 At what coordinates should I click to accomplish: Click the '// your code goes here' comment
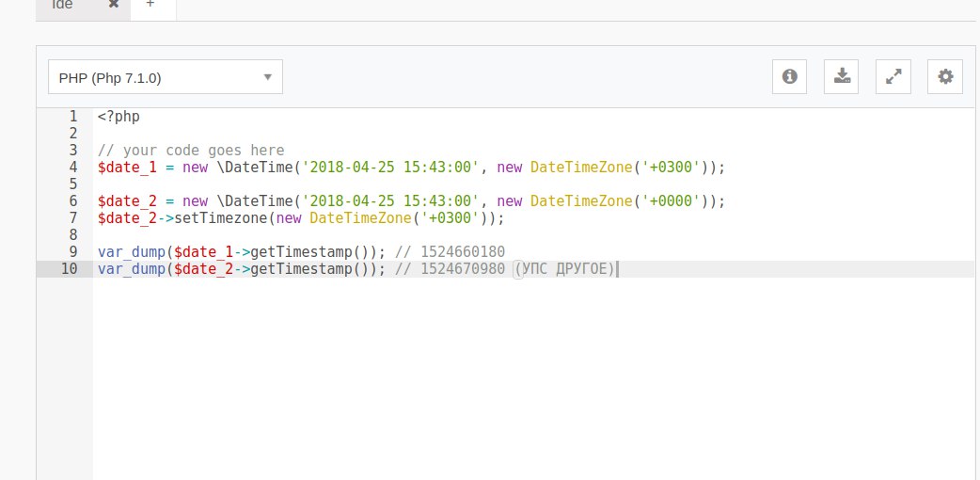191,151
